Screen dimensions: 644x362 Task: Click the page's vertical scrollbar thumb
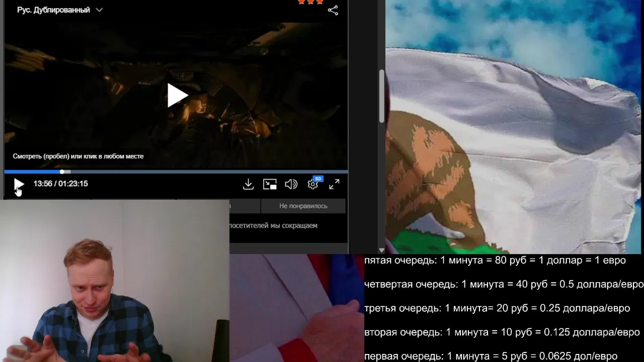382,96
